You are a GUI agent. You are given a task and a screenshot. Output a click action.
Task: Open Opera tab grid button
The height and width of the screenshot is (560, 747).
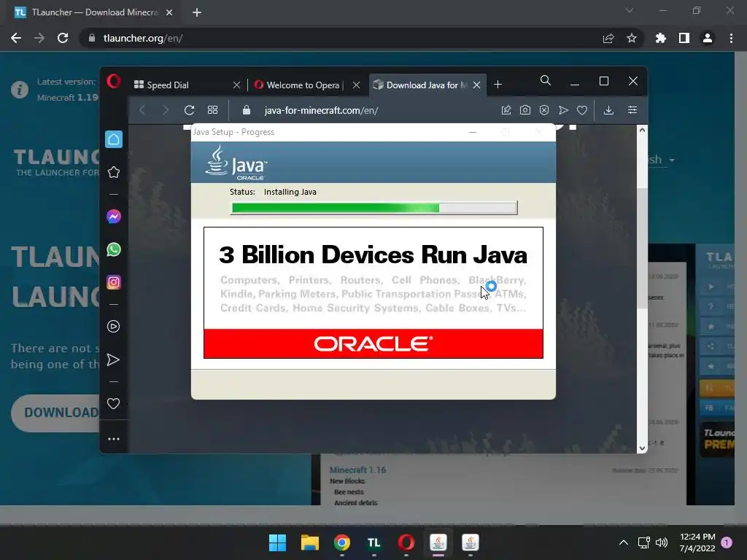coord(212,110)
